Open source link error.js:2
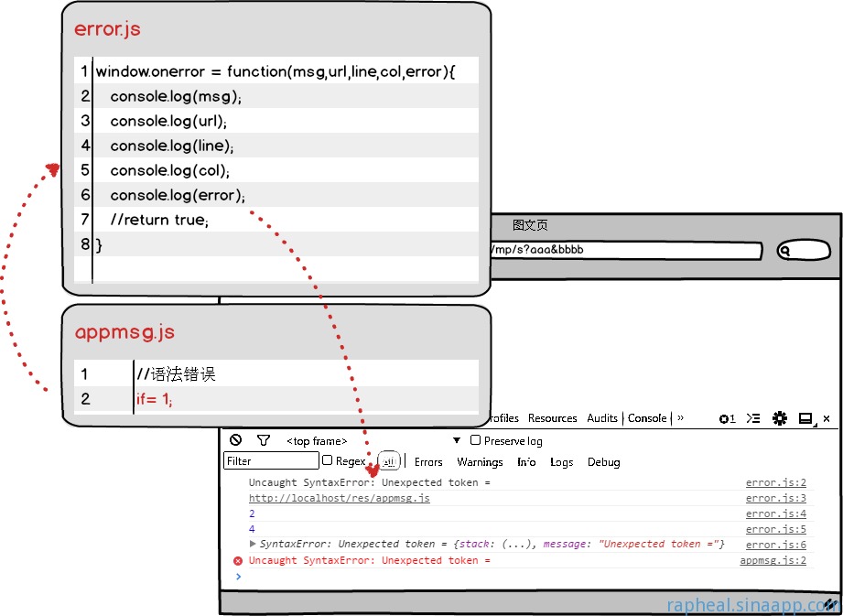Screen dimensions: 843x616 776,482
